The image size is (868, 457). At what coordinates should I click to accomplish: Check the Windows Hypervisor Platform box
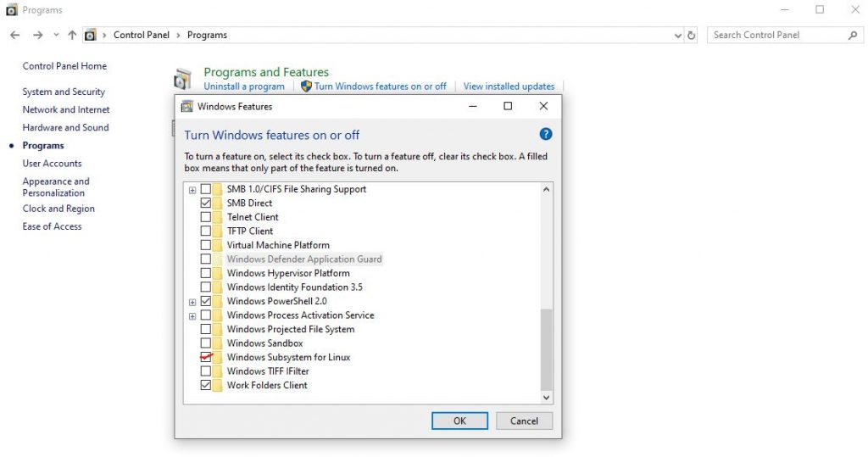(x=205, y=273)
